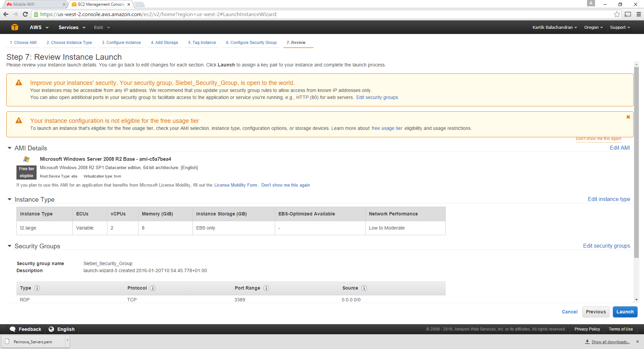Expand the Kartik Balachandran account menu

(554, 28)
